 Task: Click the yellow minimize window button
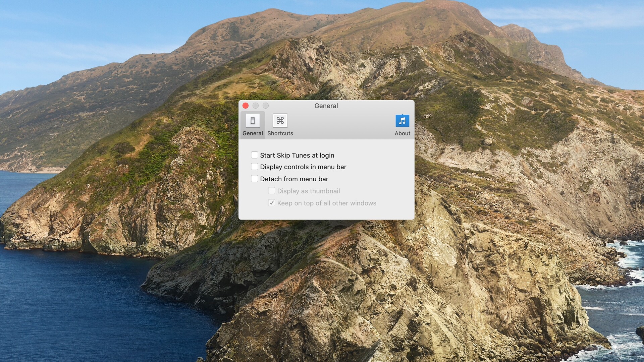(x=255, y=106)
